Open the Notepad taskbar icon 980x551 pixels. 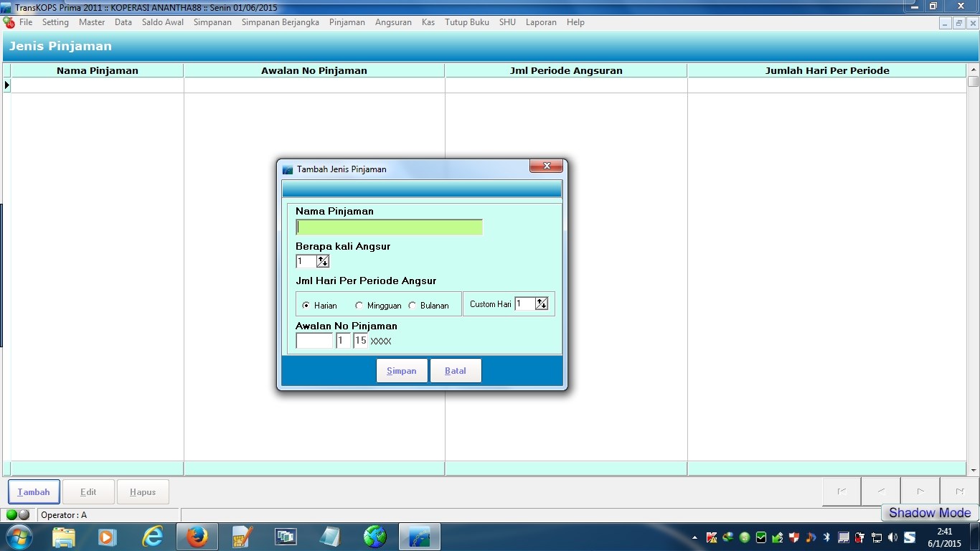[x=330, y=537]
